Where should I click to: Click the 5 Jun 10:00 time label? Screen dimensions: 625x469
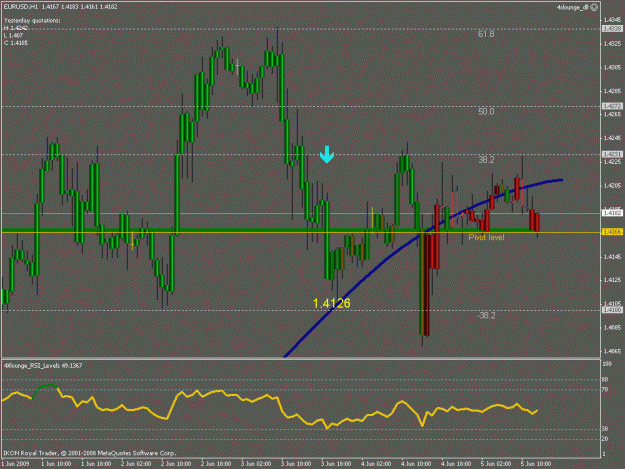536,464
